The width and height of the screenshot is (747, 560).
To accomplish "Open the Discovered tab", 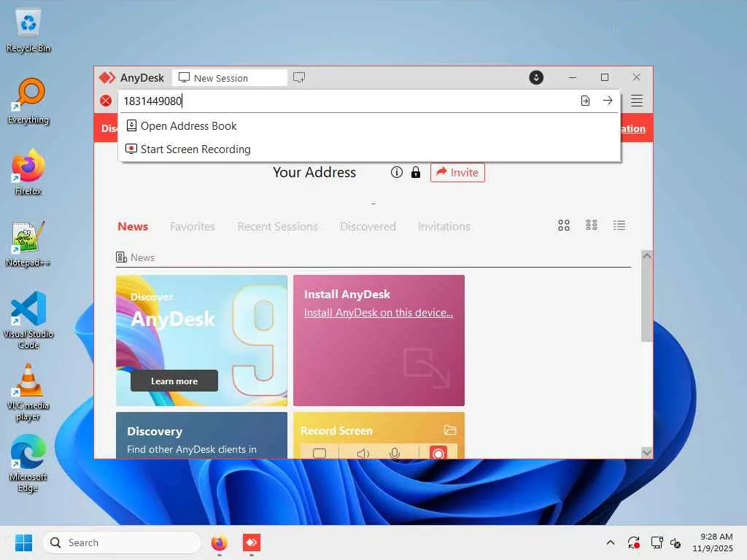I will (x=368, y=227).
